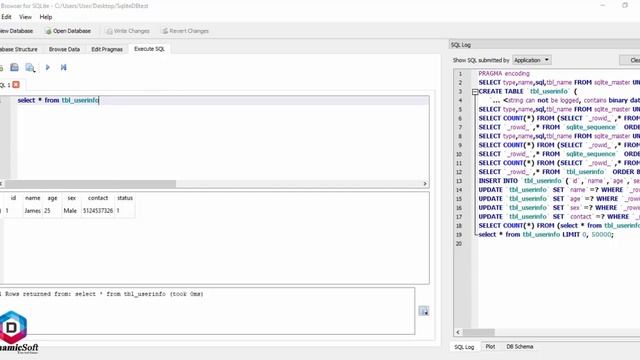Select the id column cell value 1
This screenshot has width=640, height=360.
tap(12, 211)
